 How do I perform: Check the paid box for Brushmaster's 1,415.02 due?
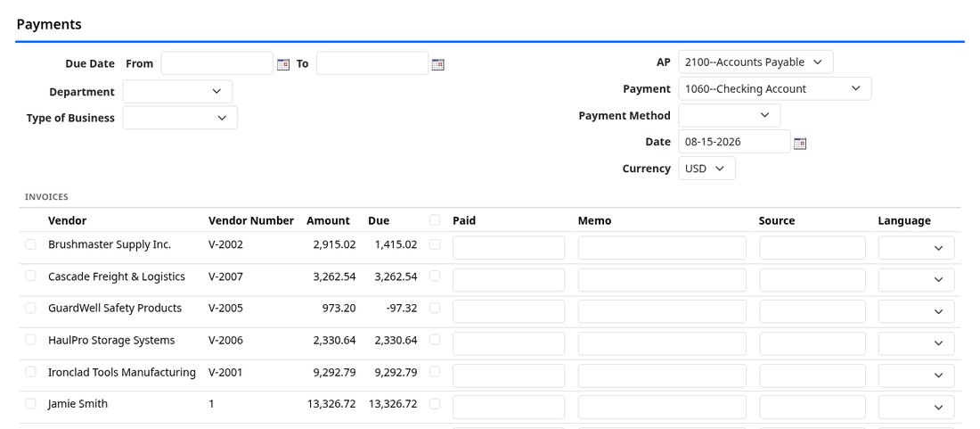435,244
